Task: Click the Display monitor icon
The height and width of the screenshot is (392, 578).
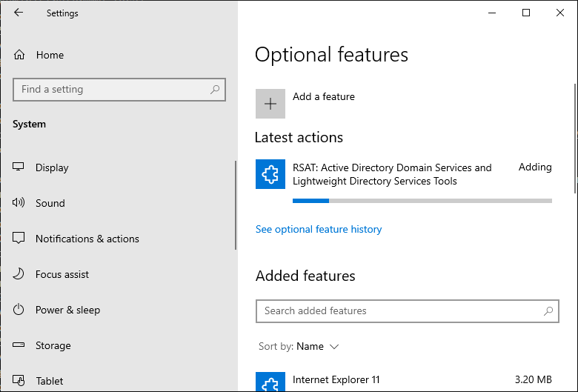Action: tap(19, 167)
